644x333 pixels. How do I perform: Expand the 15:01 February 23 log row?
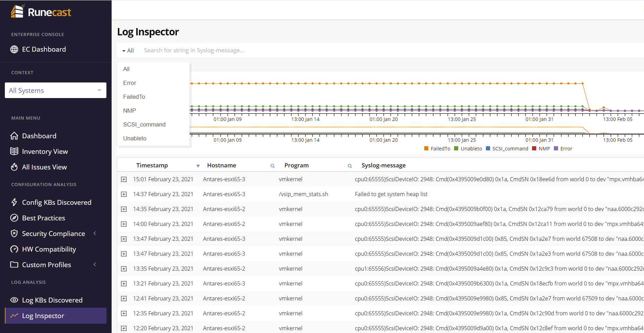tap(124, 179)
